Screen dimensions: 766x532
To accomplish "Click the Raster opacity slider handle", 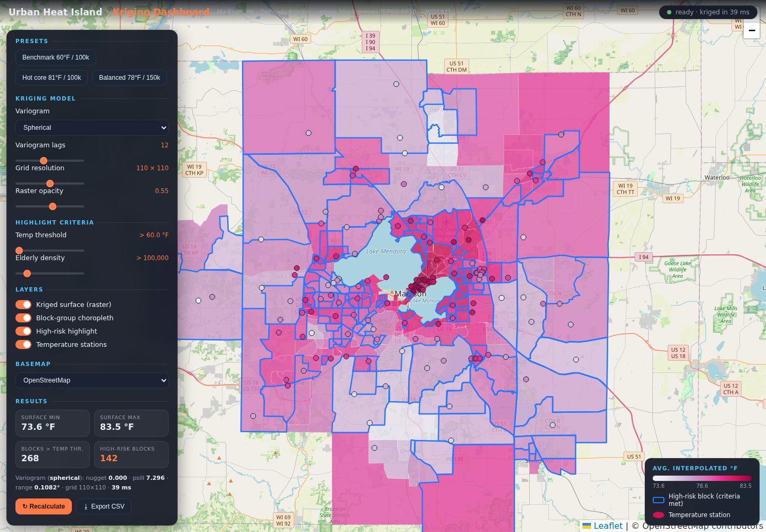I will click(53, 206).
